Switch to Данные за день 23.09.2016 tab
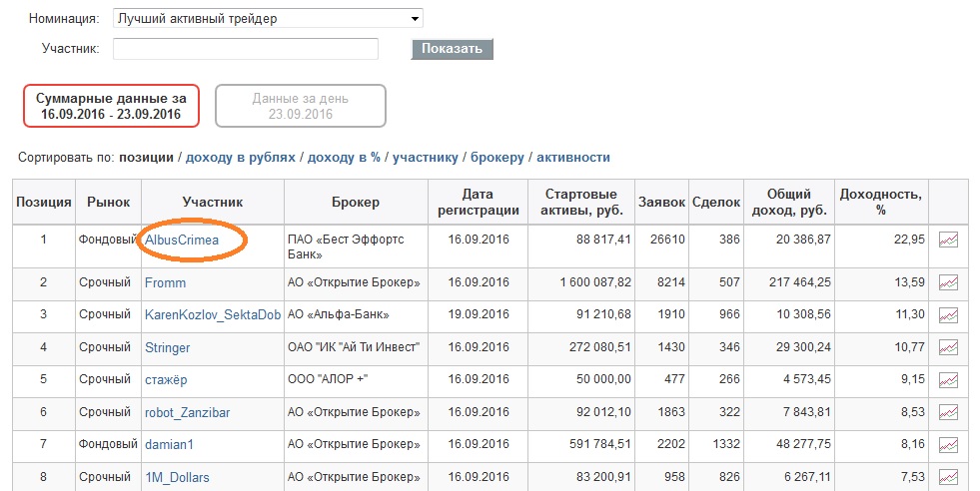Screen dimensions: 980x491 [301, 106]
